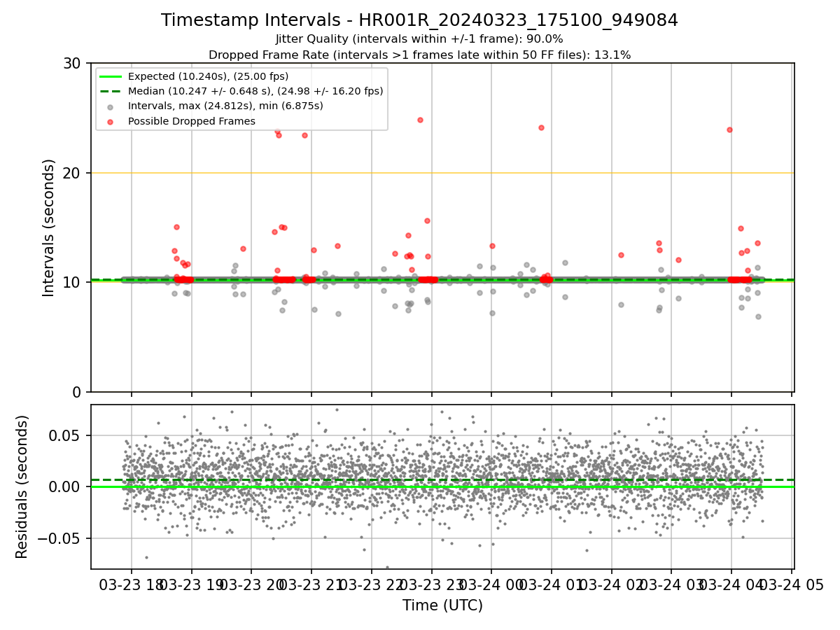Click the red dot marker in the legend

[111, 121]
